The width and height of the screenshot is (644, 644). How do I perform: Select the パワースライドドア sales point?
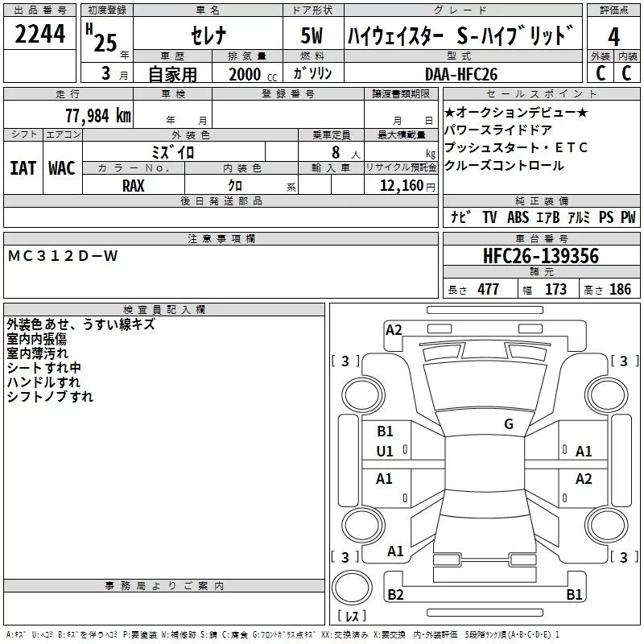pos(498,130)
